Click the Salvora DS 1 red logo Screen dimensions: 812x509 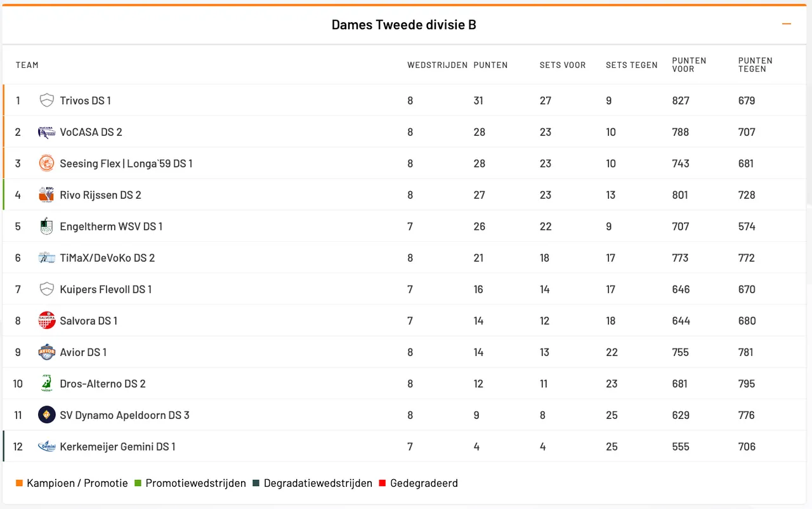pyautogui.click(x=46, y=321)
